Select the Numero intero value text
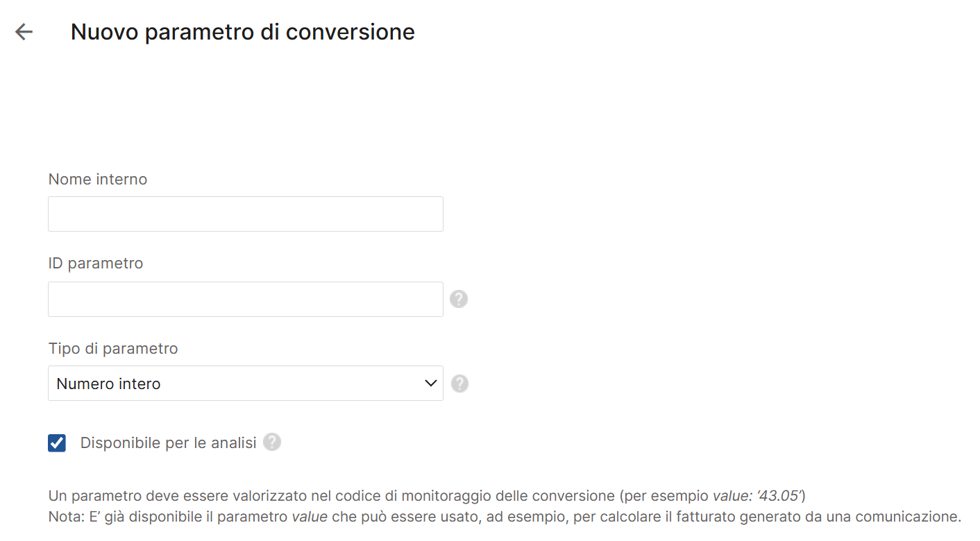The height and width of the screenshot is (541, 980). tap(108, 384)
